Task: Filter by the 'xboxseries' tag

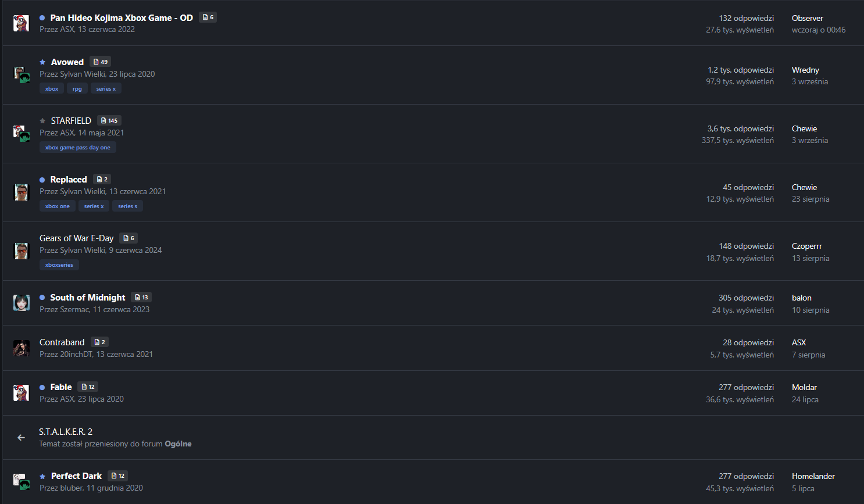Action: (x=59, y=265)
